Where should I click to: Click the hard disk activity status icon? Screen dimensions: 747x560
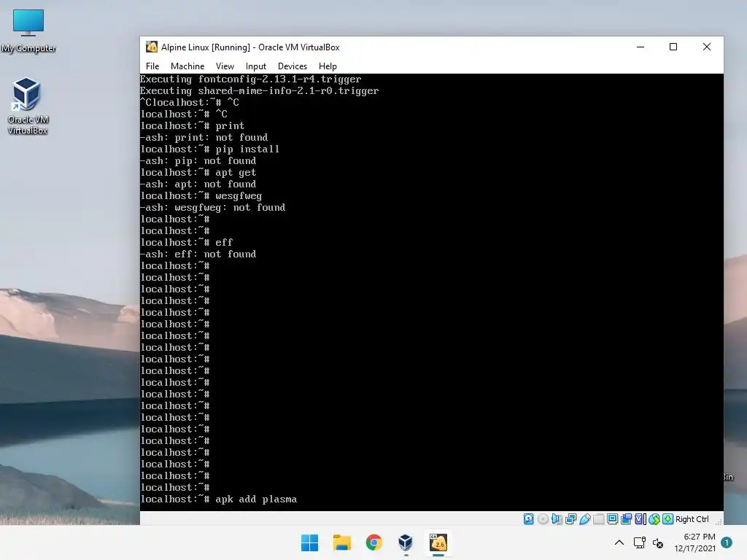click(x=528, y=519)
